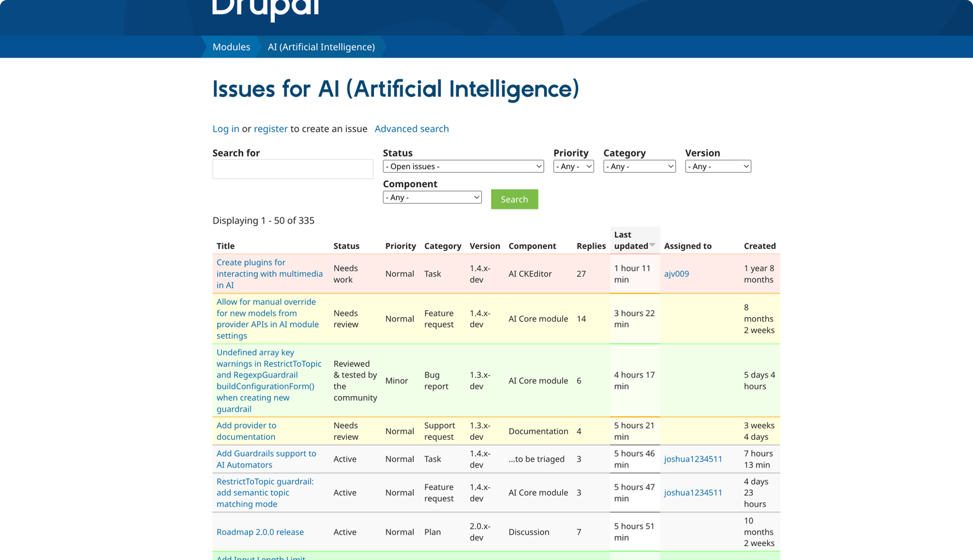Open issue Add provider to documentation
Viewport: 973px width, 560px height.
(246, 431)
